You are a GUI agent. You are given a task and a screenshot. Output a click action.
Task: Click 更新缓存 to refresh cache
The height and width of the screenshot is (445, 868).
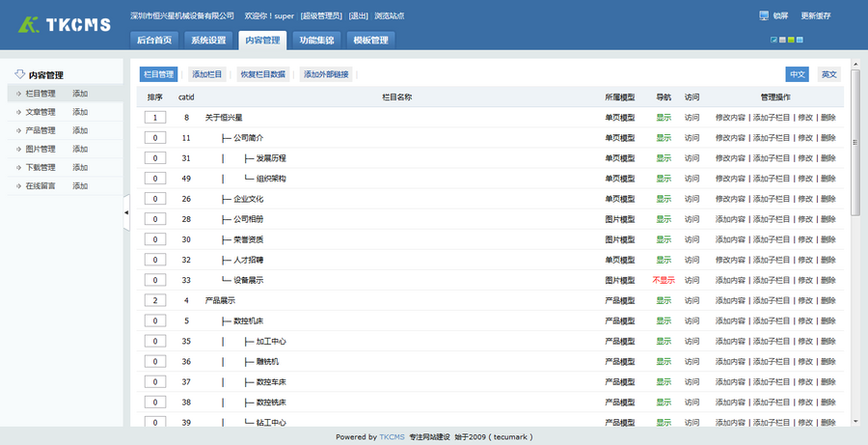(x=816, y=16)
